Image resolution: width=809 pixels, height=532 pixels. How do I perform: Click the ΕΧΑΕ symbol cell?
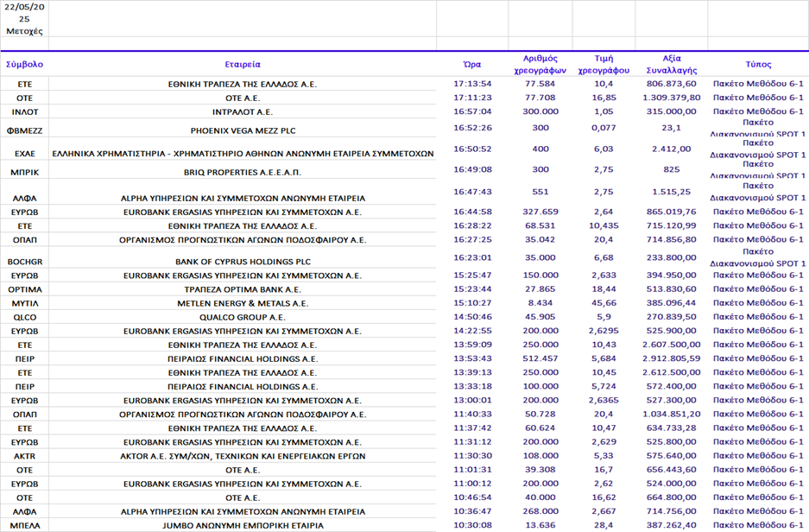click(24, 154)
